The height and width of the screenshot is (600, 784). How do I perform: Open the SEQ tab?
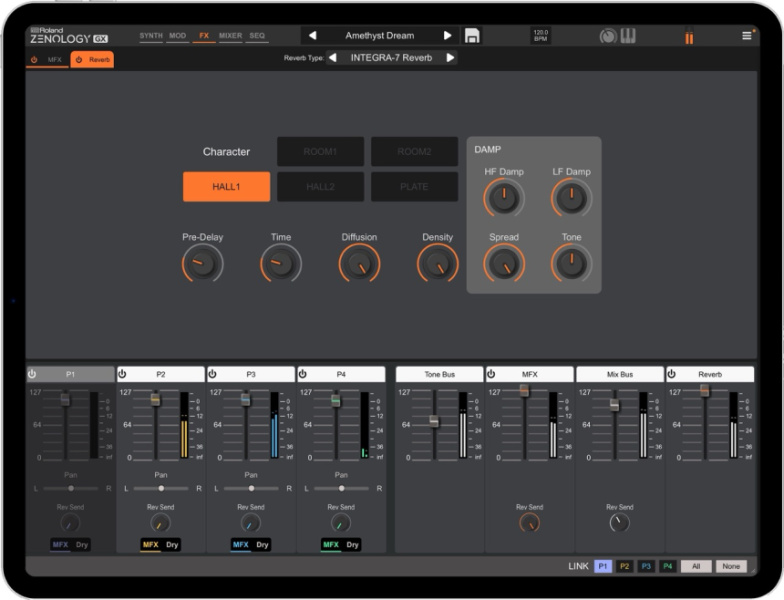pos(257,36)
